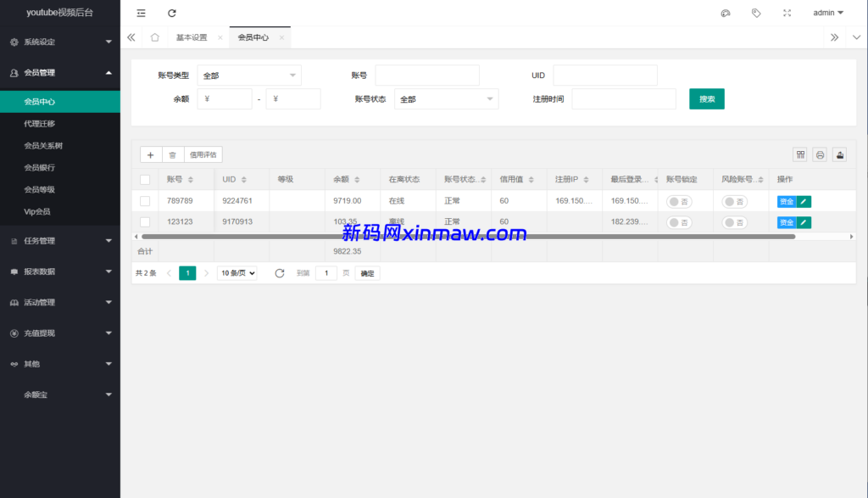Open the column filter grid icon
The image size is (868, 498).
click(x=800, y=154)
